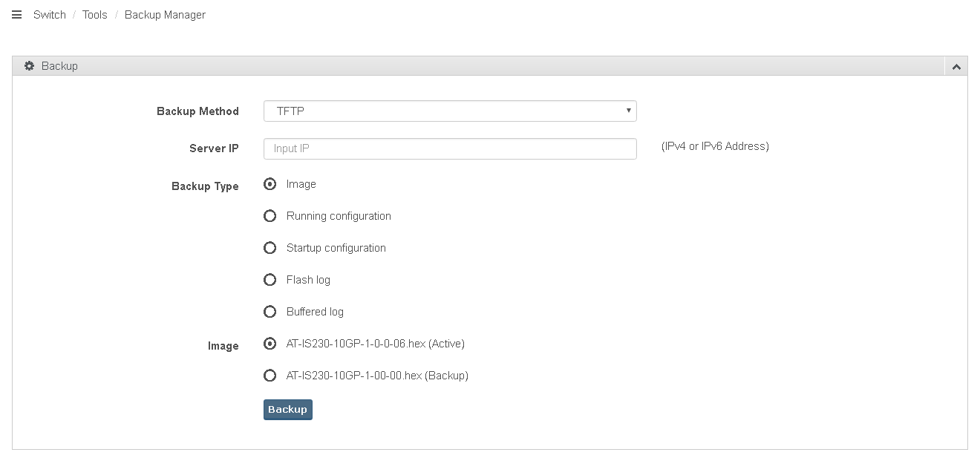Click the Server IP input field
980x458 pixels.
click(x=450, y=148)
